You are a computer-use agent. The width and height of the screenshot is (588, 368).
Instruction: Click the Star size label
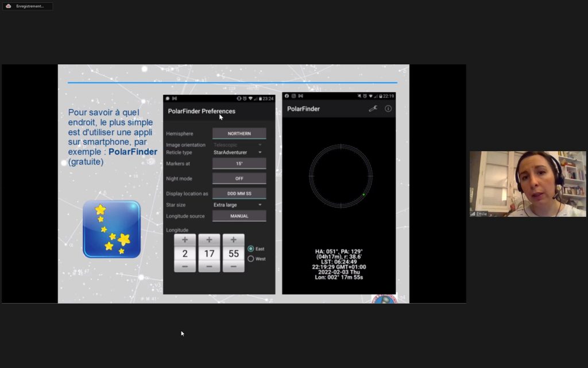coord(176,205)
